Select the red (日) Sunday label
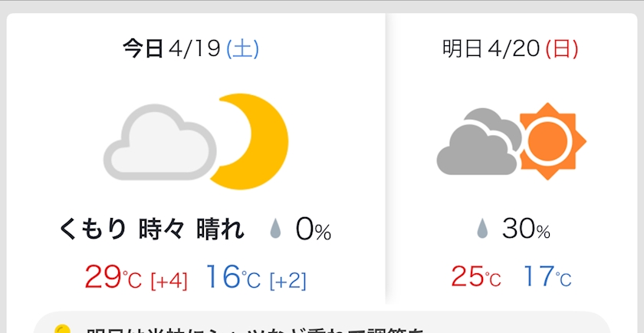 tap(561, 50)
